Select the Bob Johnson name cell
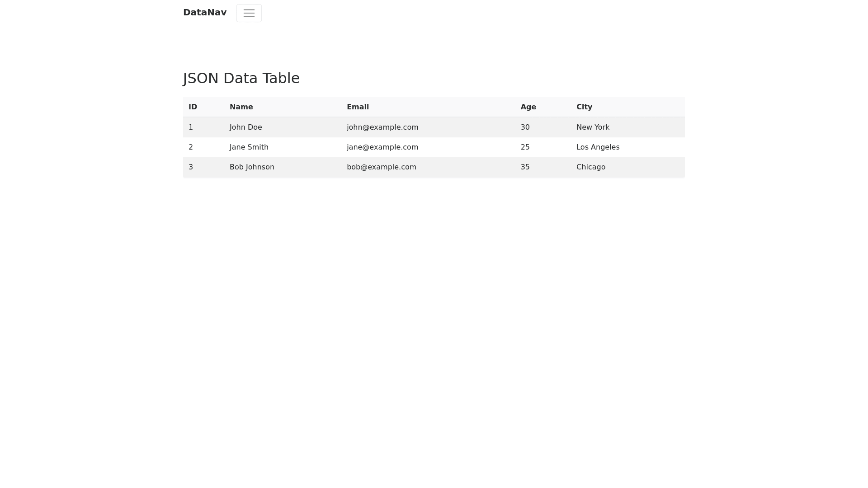This screenshot has height=488, width=868. click(x=252, y=167)
